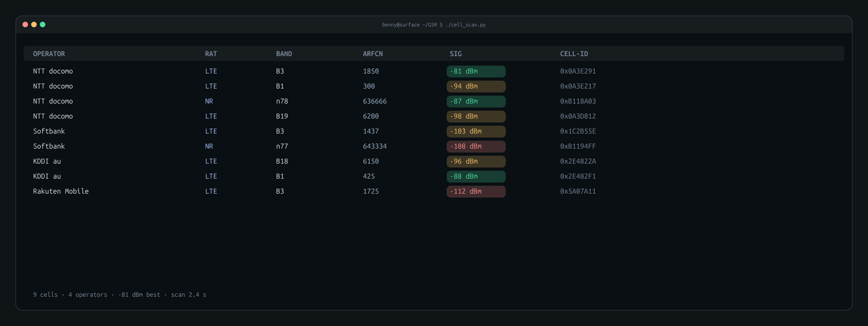
Task: Click NR in the Softbank row
Action: pos(209,146)
